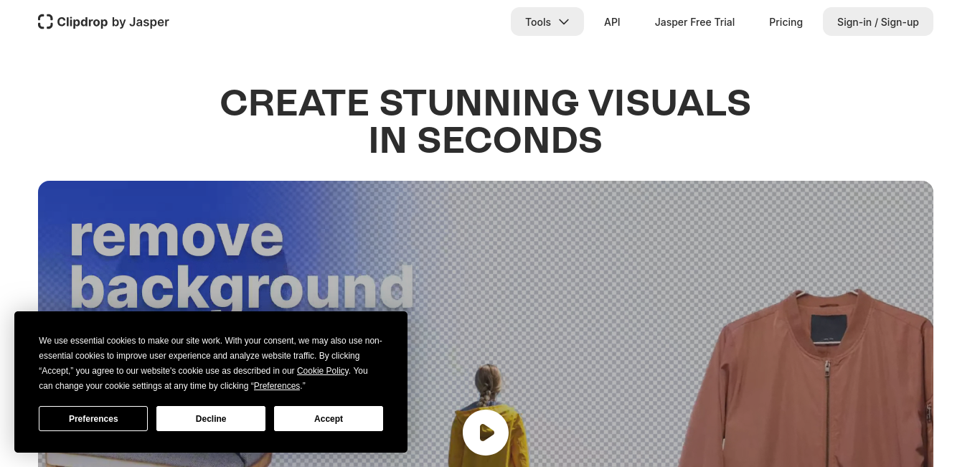Image resolution: width=980 pixels, height=467 pixels.
Task: Accept the cookie consent
Action: (x=329, y=418)
